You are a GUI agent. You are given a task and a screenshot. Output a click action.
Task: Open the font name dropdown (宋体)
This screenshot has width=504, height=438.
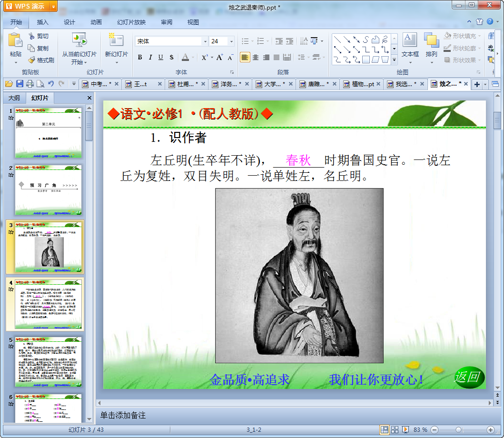(205, 41)
